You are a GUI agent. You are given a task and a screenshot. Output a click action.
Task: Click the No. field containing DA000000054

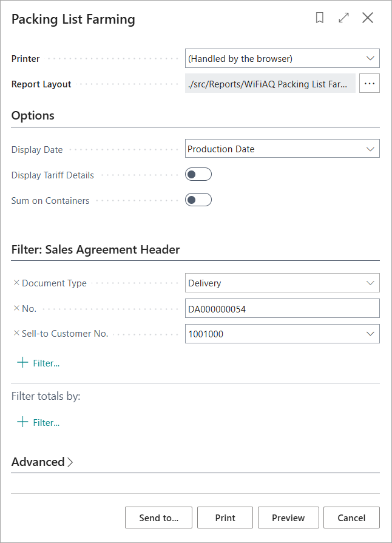[x=282, y=308]
